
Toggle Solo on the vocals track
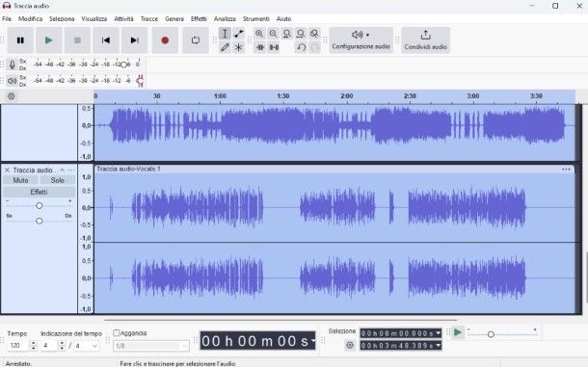coord(58,180)
